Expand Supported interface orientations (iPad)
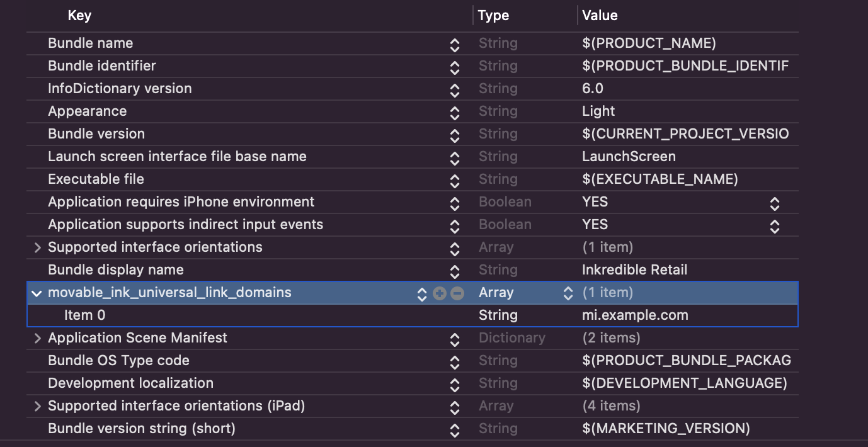This screenshot has width=868, height=447. (x=38, y=407)
